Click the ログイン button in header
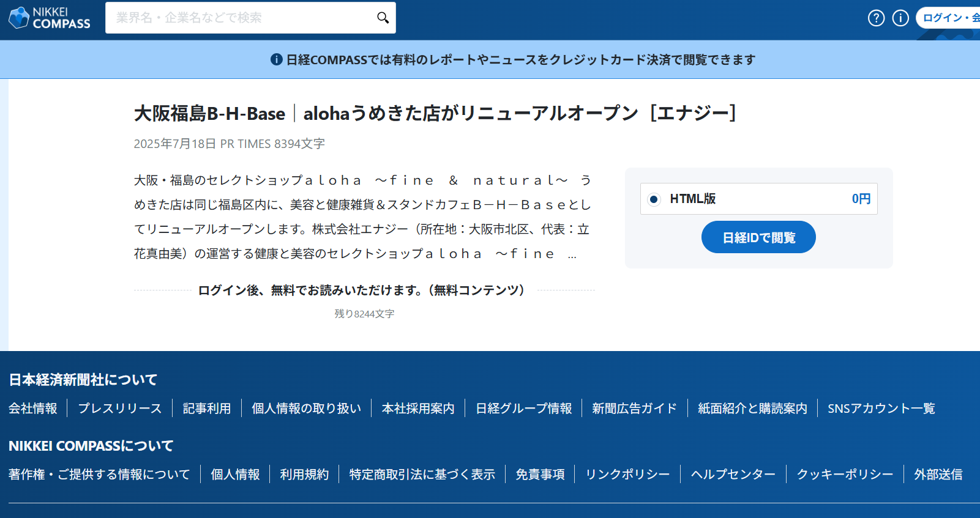 pos(948,18)
